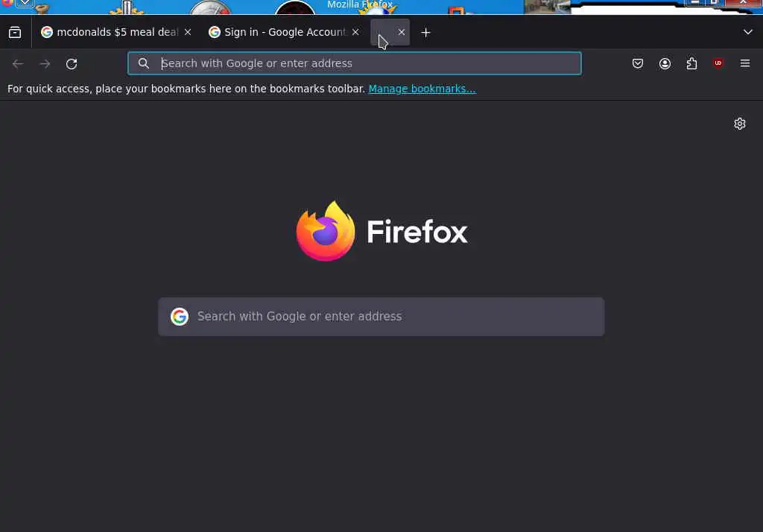Close the blank new tab
This screenshot has width=763, height=532.
(x=402, y=32)
